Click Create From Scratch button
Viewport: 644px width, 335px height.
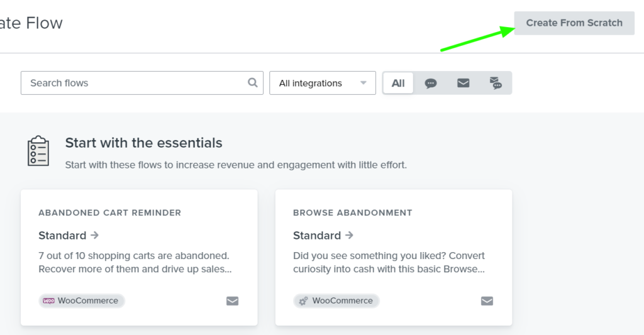pyautogui.click(x=574, y=23)
